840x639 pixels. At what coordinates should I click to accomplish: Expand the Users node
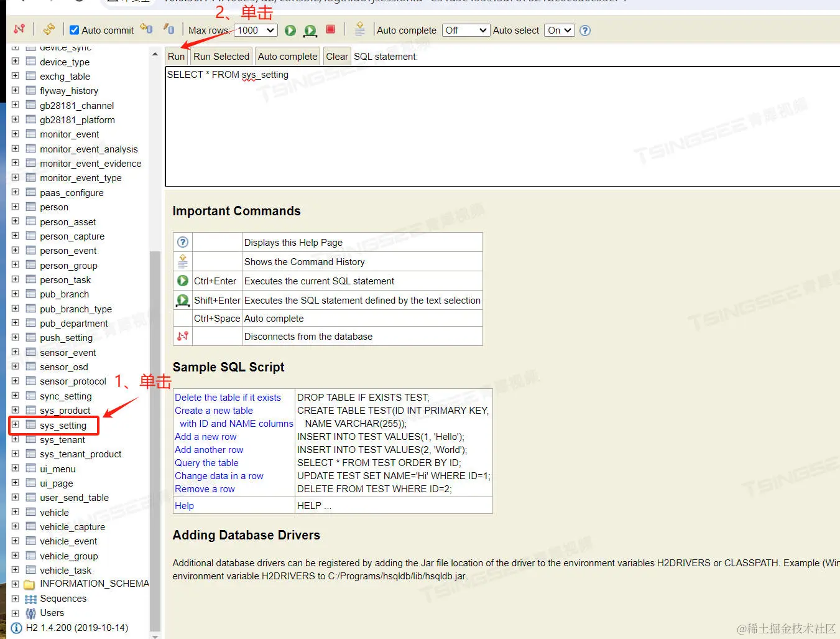pos(16,613)
